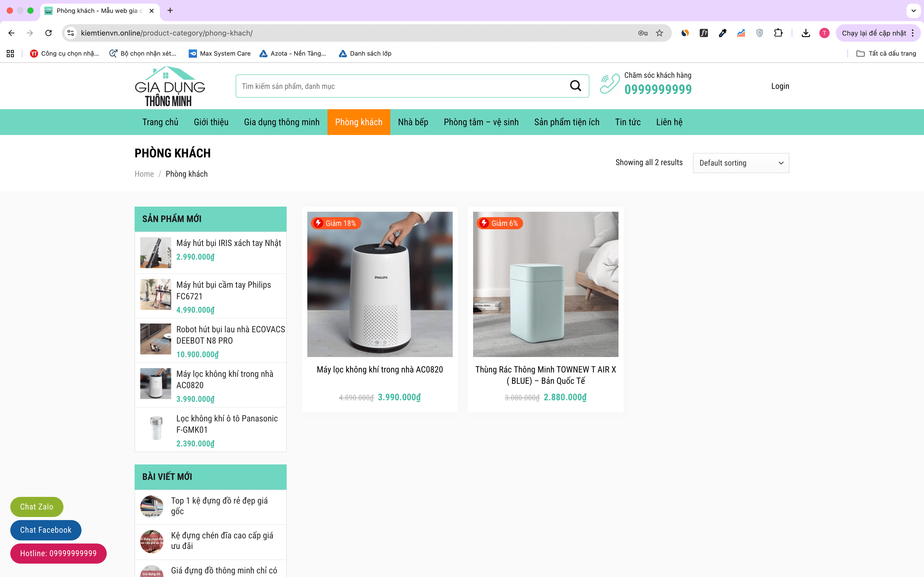Click the product search input field
924x577 pixels.
(x=401, y=86)
